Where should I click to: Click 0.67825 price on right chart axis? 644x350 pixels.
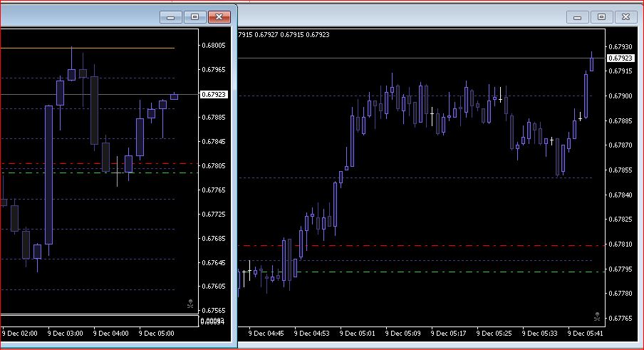coord(620,220)
